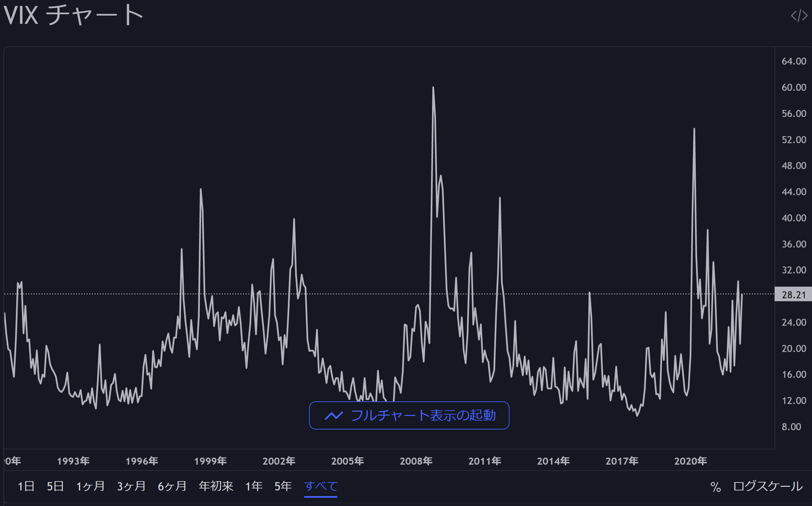The width and height of the screenshot is (812, 506).
Task: Select the 1日 time range
Action: pyautogui.click(x=26, y=486)
